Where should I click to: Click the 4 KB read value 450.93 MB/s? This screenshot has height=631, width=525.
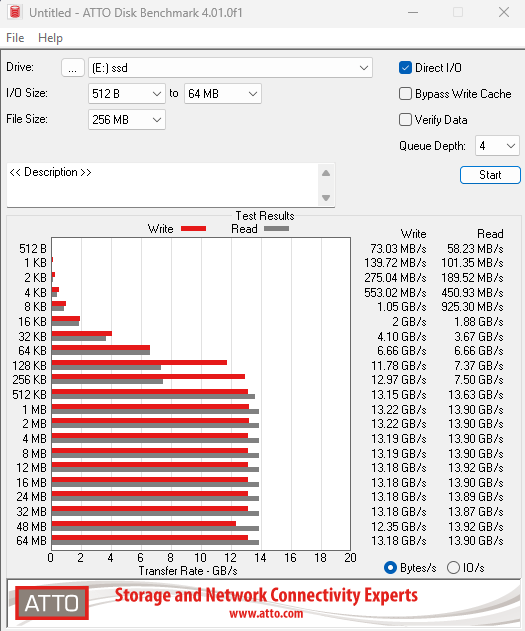coord(472,293)
